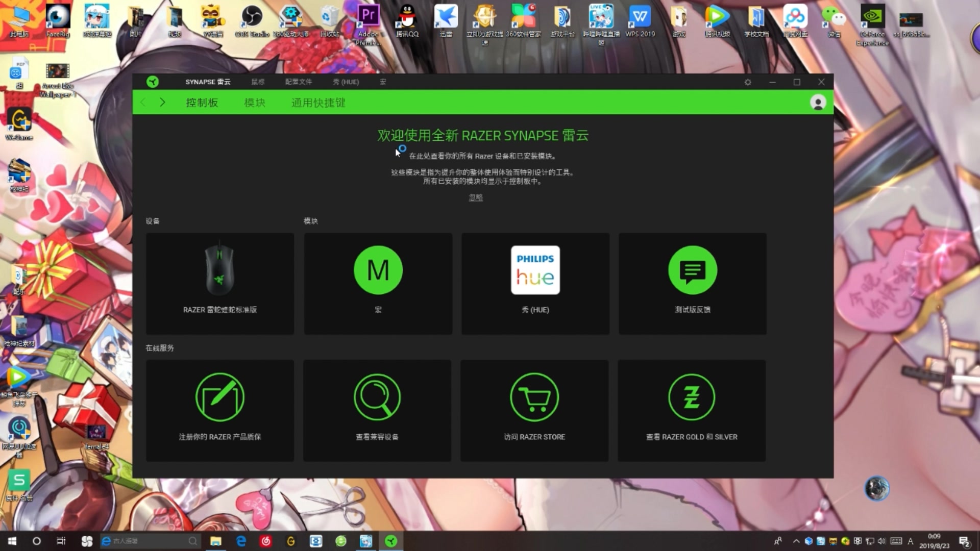The image size is (980, 551).
Task: Open the 鼠标 top menu
Action: (258, 82)
